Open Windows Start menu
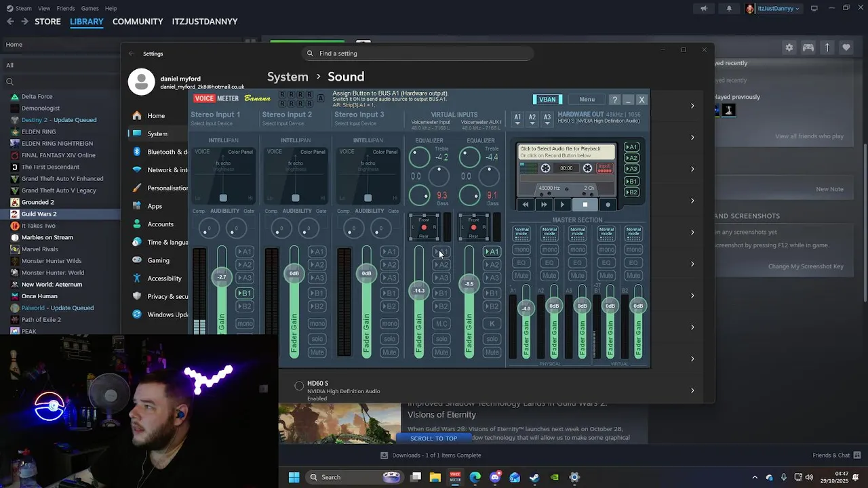 (294, 477)
